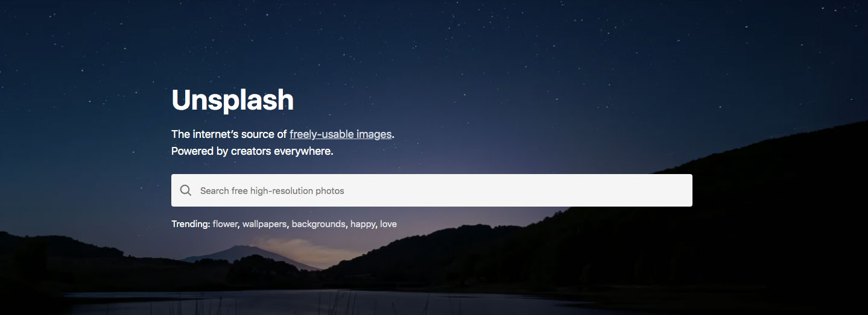Open the freely-usable images link
The image size is (868, 315).
(x=340, y=134)
